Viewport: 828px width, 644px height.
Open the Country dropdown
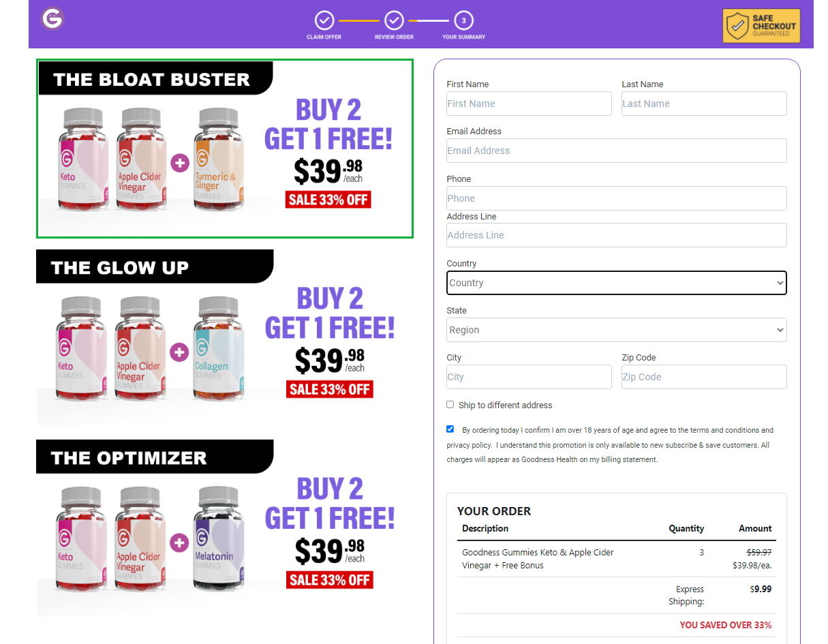click(616, 283)
